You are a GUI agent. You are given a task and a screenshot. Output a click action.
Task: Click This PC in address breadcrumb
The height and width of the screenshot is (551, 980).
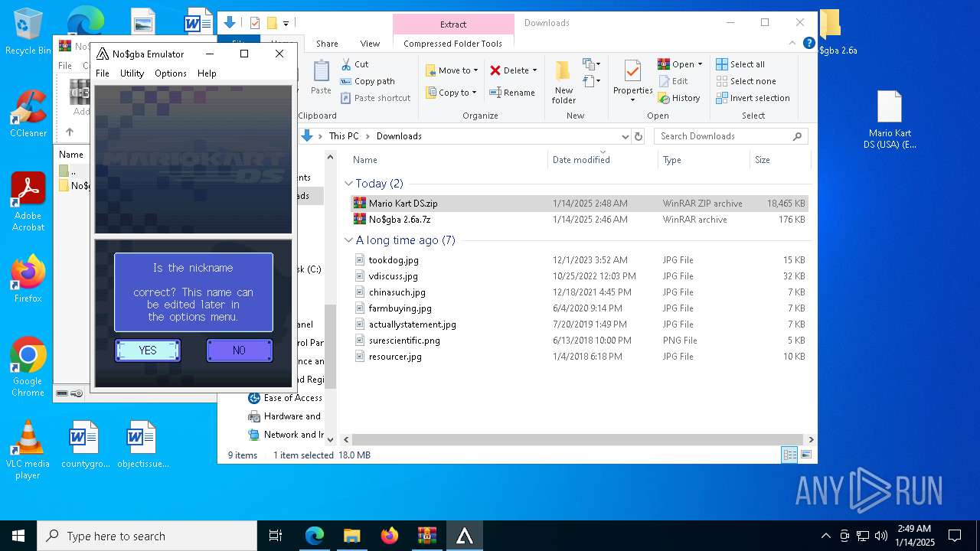(x=344, y=136)
